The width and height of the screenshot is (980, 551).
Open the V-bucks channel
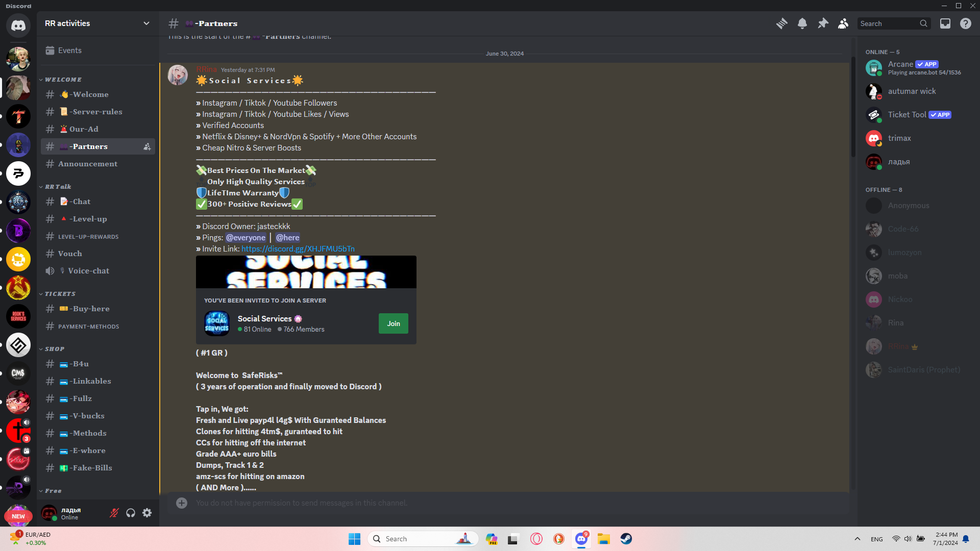click(97, 416)
